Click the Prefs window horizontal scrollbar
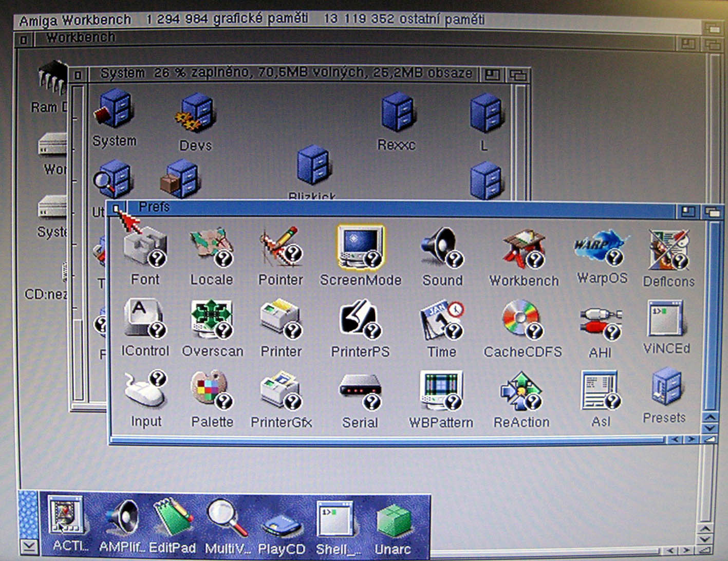728x561 pixels. point(388,440)
